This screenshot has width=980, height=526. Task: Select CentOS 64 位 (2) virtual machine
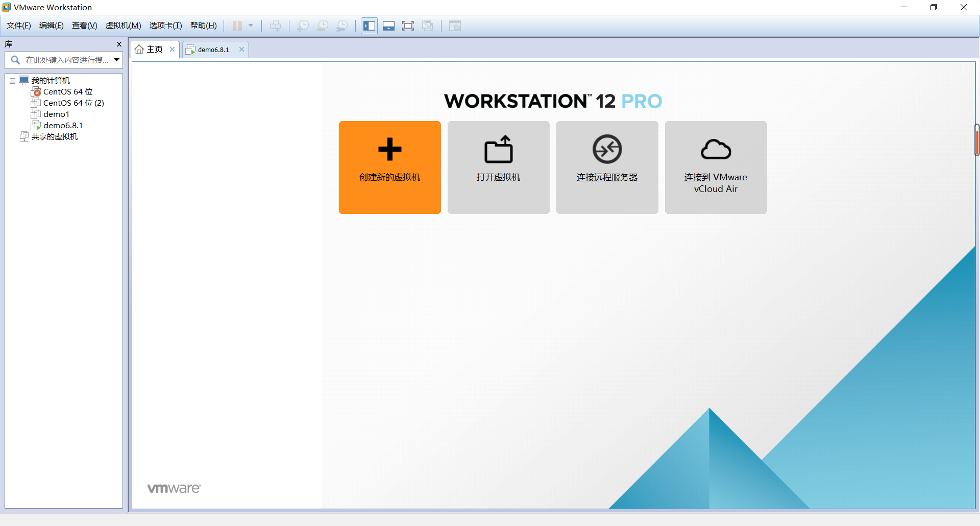(73, 103)
